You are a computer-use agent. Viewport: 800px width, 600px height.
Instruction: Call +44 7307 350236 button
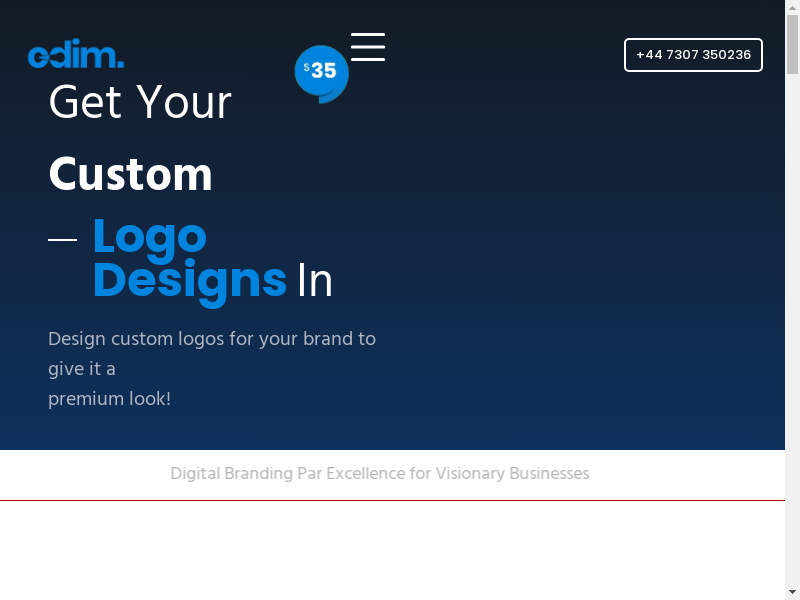pos(693,55)
